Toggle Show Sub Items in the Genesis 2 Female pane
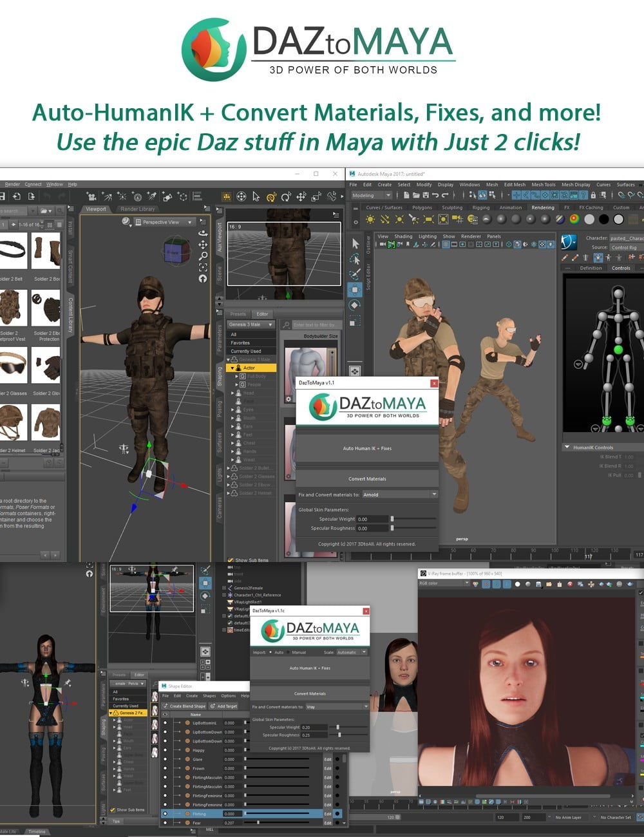The image size is (644, 837). click(x=113, y=810)
